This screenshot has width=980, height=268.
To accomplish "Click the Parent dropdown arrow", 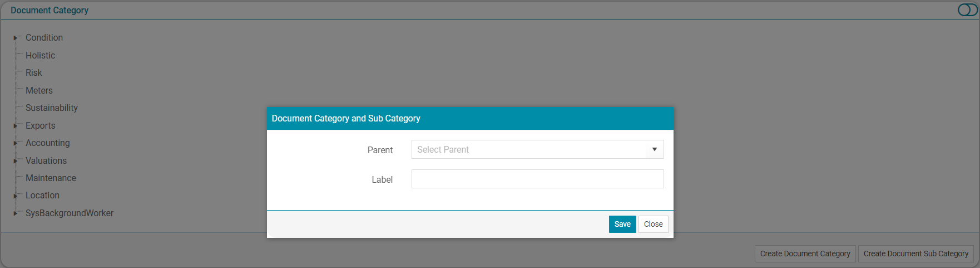I will click(x=654, y=149).
